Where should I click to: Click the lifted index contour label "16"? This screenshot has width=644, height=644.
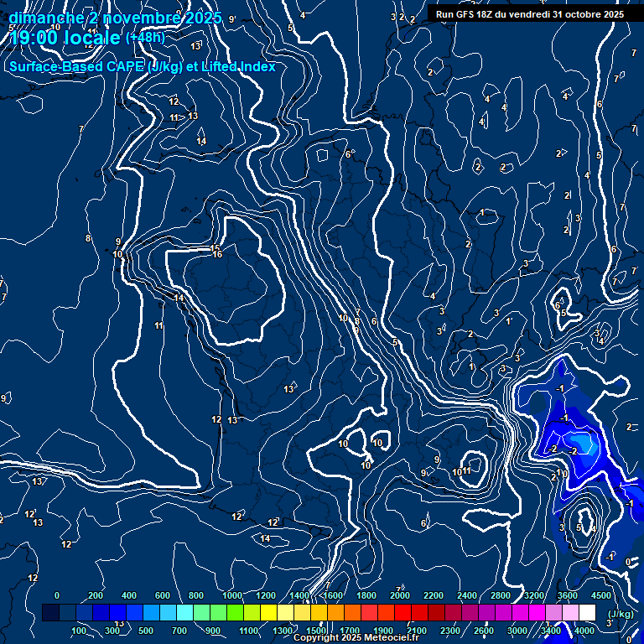(x=218, y=255)
